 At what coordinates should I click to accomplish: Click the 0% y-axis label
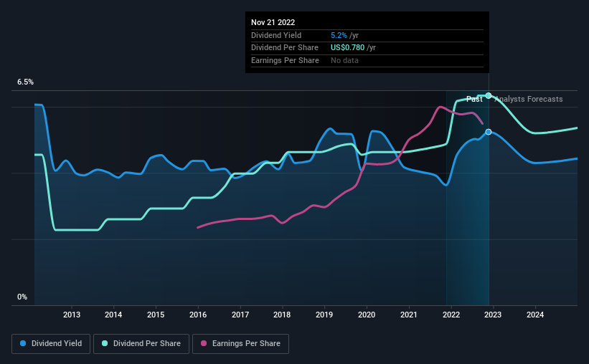[x=22, y=297]
